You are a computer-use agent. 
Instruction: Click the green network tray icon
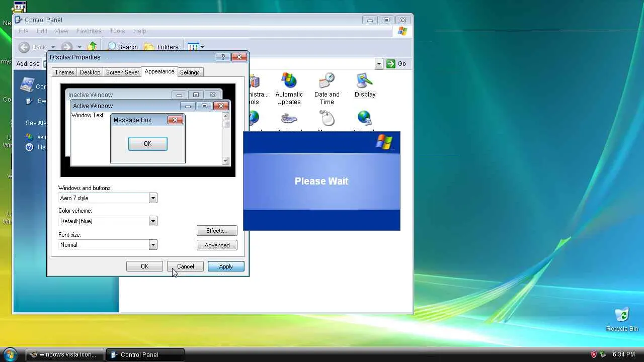(x=603, y=354)
